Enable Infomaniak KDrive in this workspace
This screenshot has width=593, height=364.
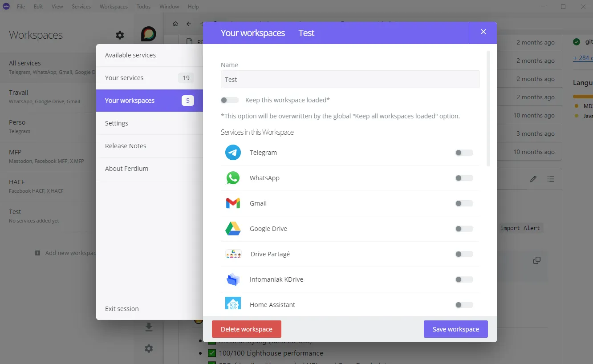(x=464, y=279)
